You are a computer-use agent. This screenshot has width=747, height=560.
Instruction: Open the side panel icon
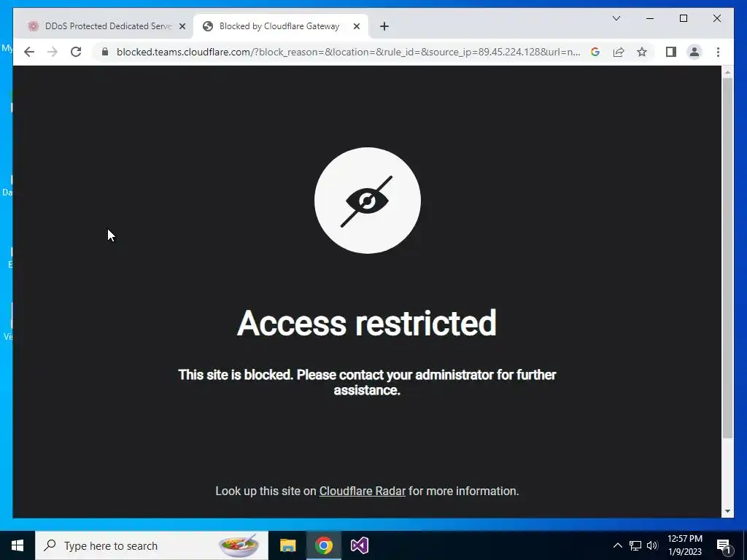coord(671,52)
